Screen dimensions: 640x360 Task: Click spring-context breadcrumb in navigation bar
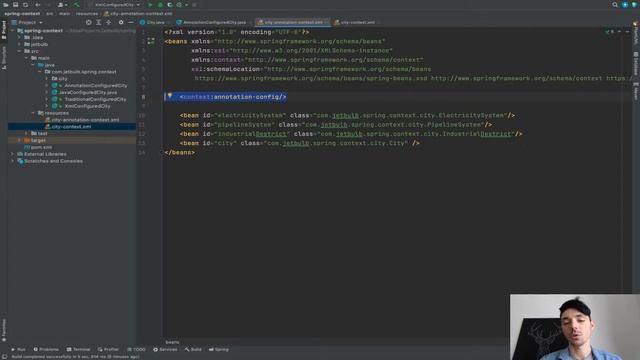(22, 13)
